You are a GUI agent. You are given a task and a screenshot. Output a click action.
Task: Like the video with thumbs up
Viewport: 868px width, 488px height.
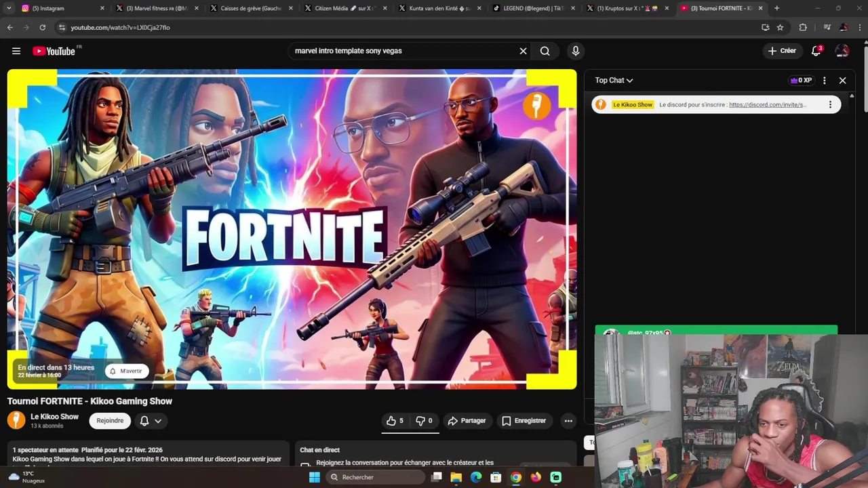coord(395,421)
